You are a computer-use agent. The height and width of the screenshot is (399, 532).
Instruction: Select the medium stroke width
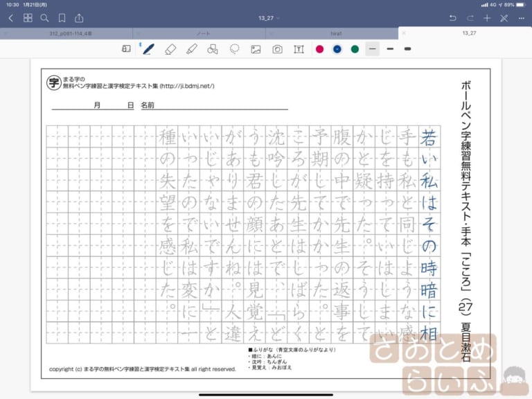pyautogui.click(x=390, y=49)
